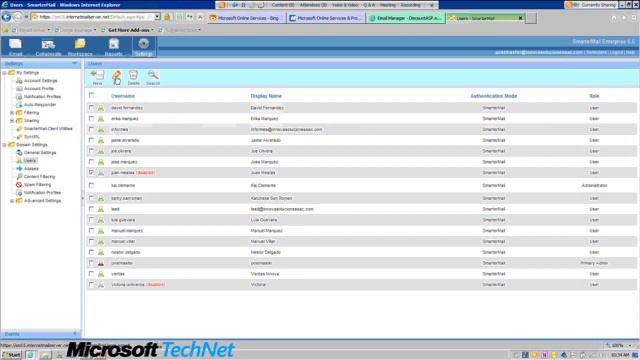The image size is (640, 360).
Task: Open the Windows Start button
Action: (x=11, y=355)
